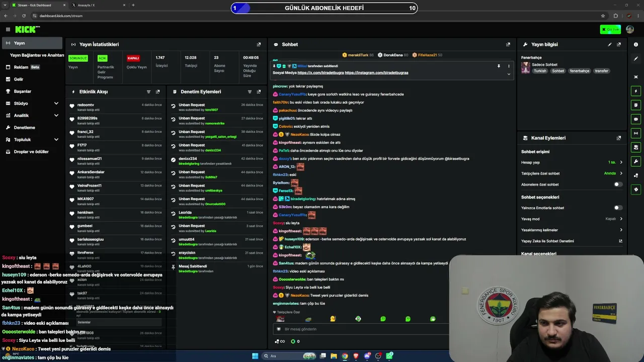Screen dimensions: 644x362
Task: Click the green Go live button
Action: click(x=610, y=30)
